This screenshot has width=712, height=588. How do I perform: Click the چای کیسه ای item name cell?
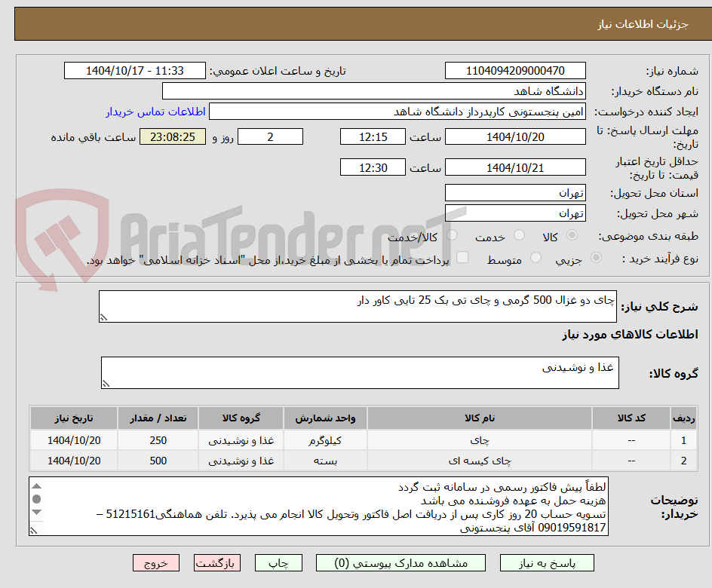[x=480, y=461]
